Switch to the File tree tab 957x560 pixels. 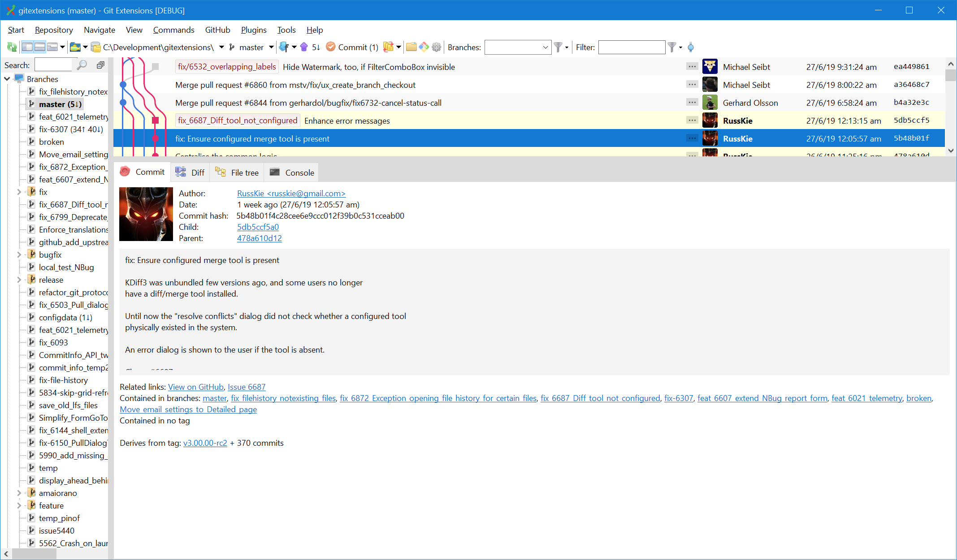coord(237,172)
